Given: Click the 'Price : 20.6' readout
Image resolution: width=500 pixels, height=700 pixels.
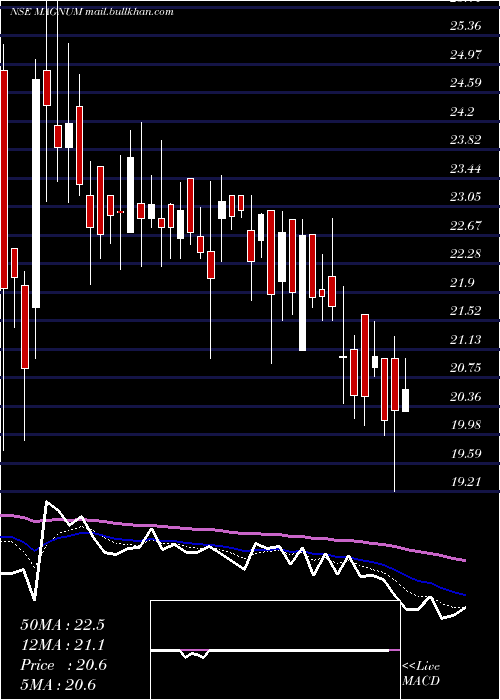Looking at the screenshot, I should point(63,665).
